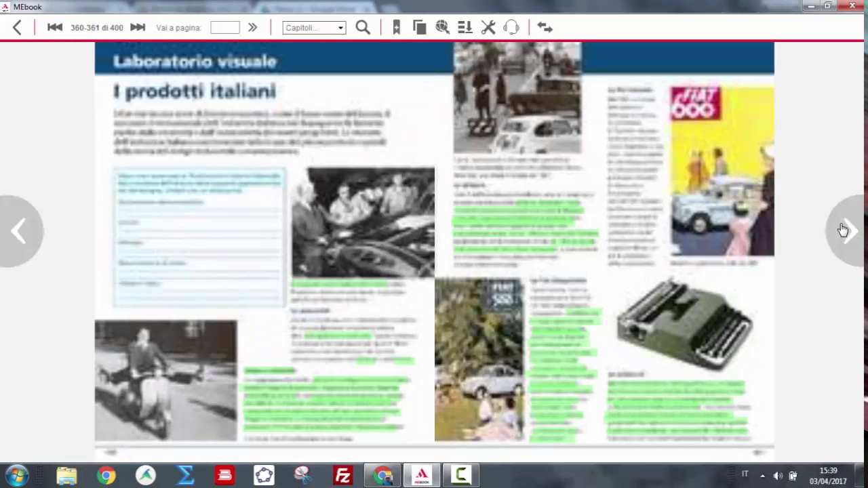The width and height of the screenshot is (868, 488).
Task: Click the Fiat 500 color advertisement image
Action: [479, 360]
